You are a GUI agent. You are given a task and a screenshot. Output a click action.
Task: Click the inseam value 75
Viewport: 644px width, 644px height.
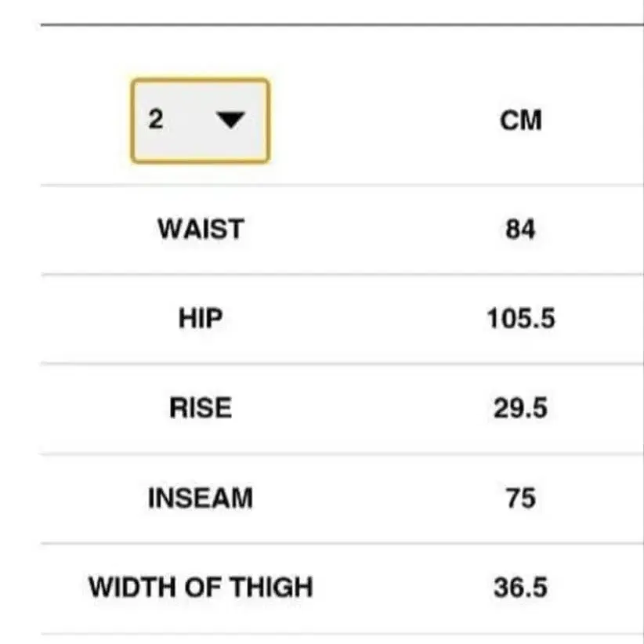point(520,498)
